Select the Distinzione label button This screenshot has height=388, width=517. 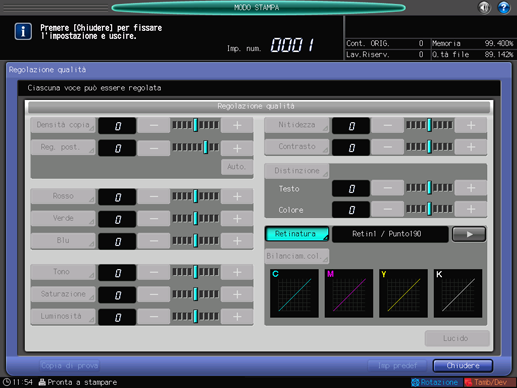(297, 171)
